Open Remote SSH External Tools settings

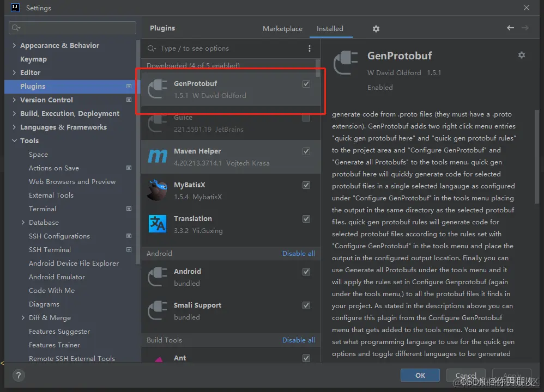[72, 359]
